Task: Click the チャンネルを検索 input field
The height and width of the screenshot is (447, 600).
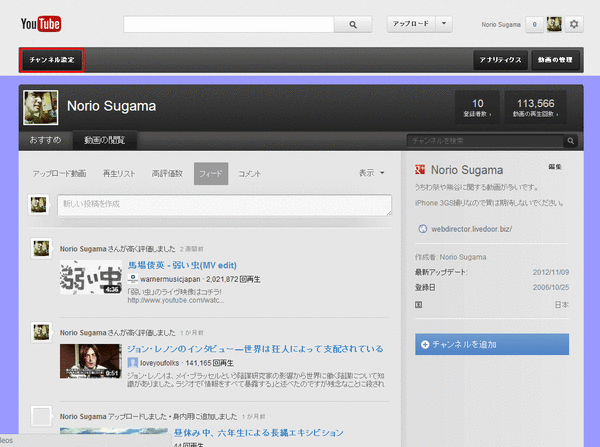Action: tap(485, 141)
